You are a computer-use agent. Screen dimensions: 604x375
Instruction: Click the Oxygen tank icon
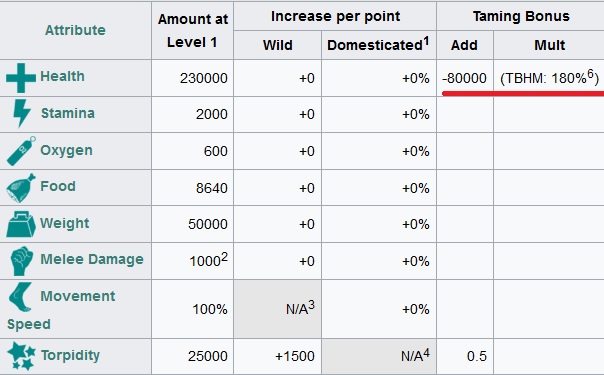[21, 151]
